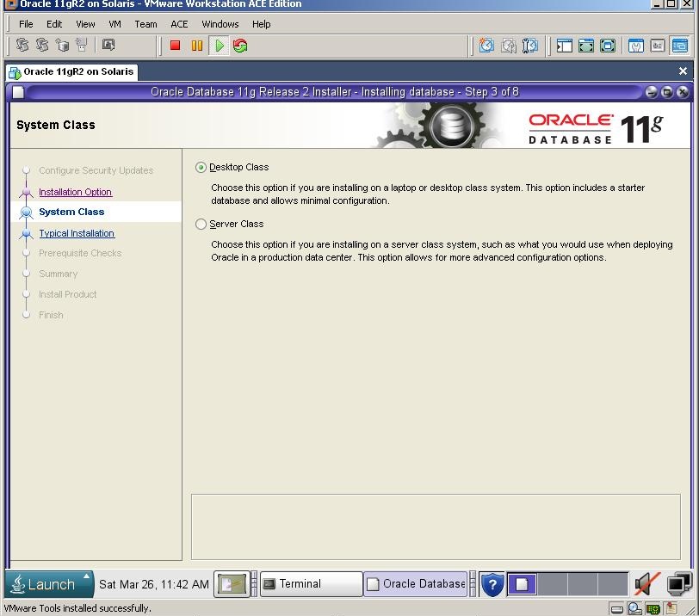Switch to the second workspace in the pager

click(550, 584)
